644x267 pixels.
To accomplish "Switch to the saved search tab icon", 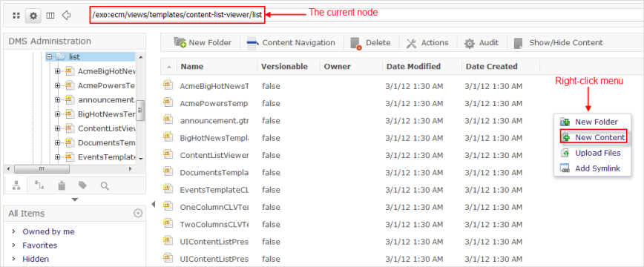I will point(105,186).
